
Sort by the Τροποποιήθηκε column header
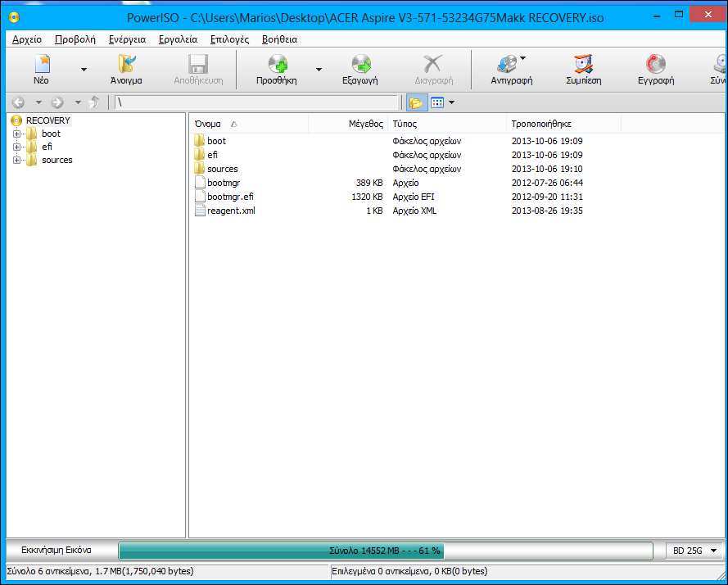[563, 124]
